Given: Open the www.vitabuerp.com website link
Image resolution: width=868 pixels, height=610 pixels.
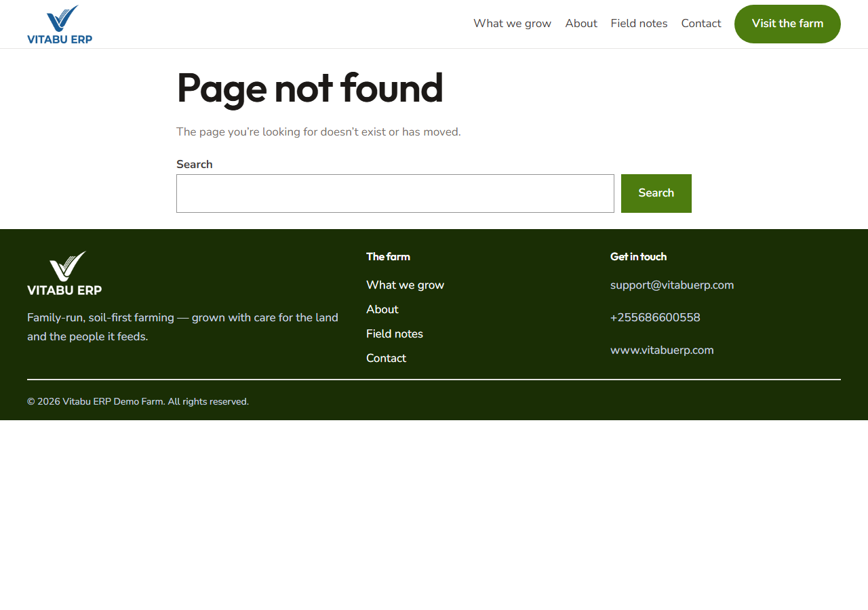Looking at the screenshot, I should click(x=662, y=350).
